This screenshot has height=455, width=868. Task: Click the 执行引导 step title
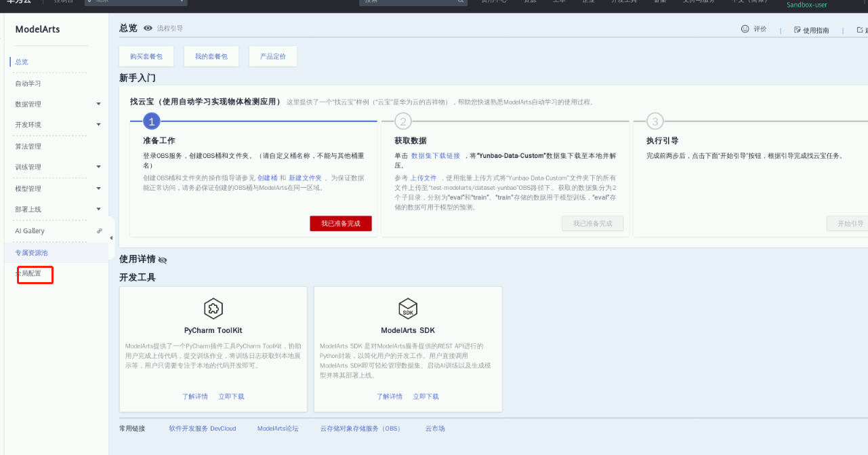click(662, 140)
